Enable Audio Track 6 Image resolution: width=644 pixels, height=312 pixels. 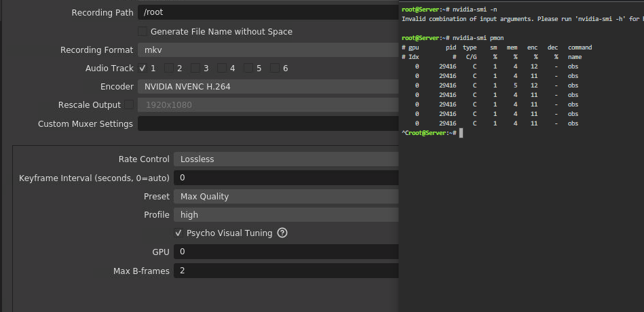pyautogui.click(x=275, y=68)
